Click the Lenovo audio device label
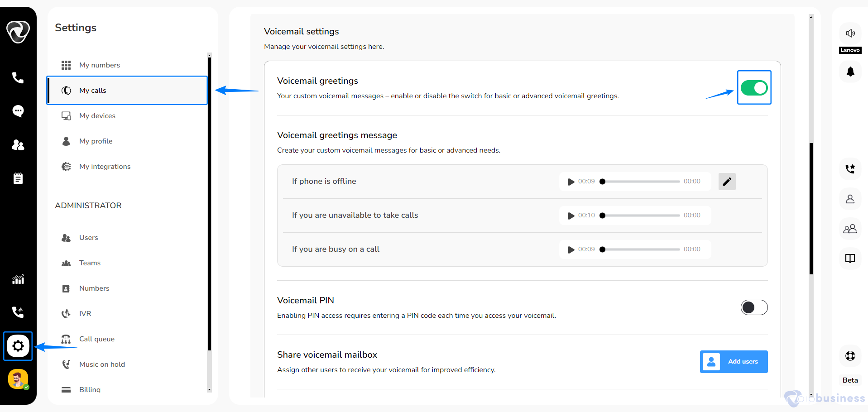Viewport: 868px width, 412px height. click(850, 50)
